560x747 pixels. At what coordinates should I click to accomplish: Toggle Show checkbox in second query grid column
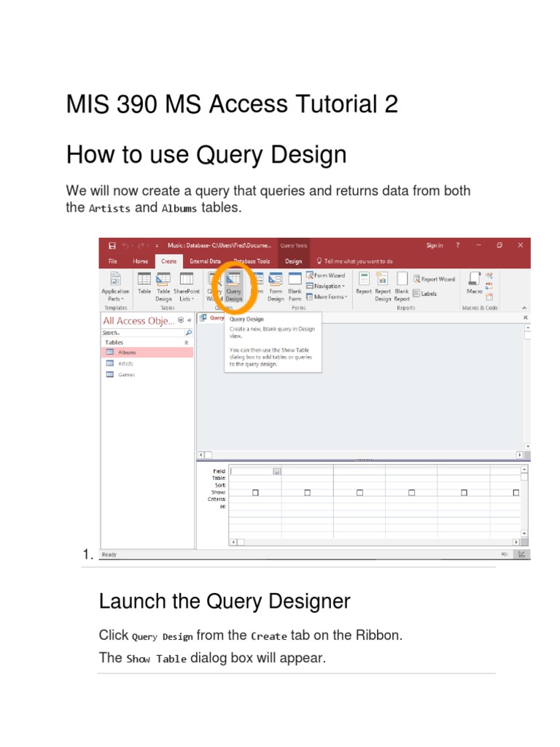pos(307,492)
